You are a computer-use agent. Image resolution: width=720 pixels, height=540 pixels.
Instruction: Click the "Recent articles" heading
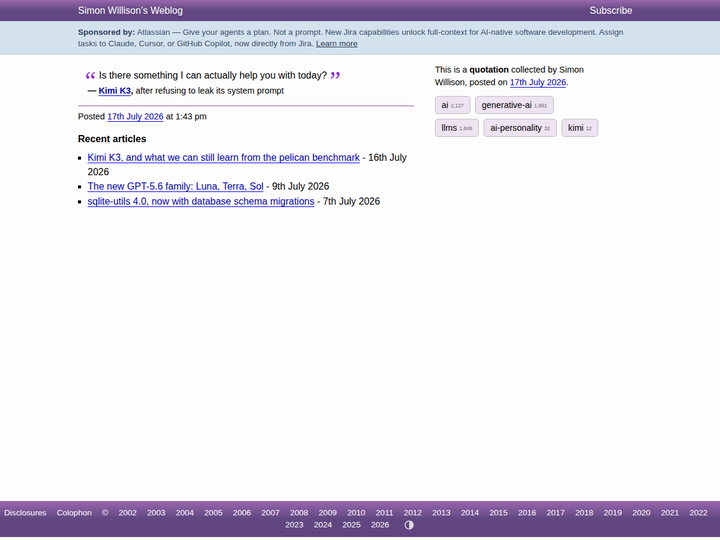point(112,139)
